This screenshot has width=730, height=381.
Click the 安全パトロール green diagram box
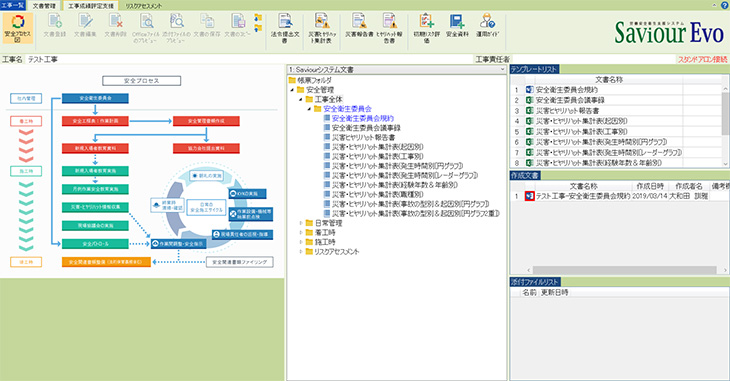95,244
